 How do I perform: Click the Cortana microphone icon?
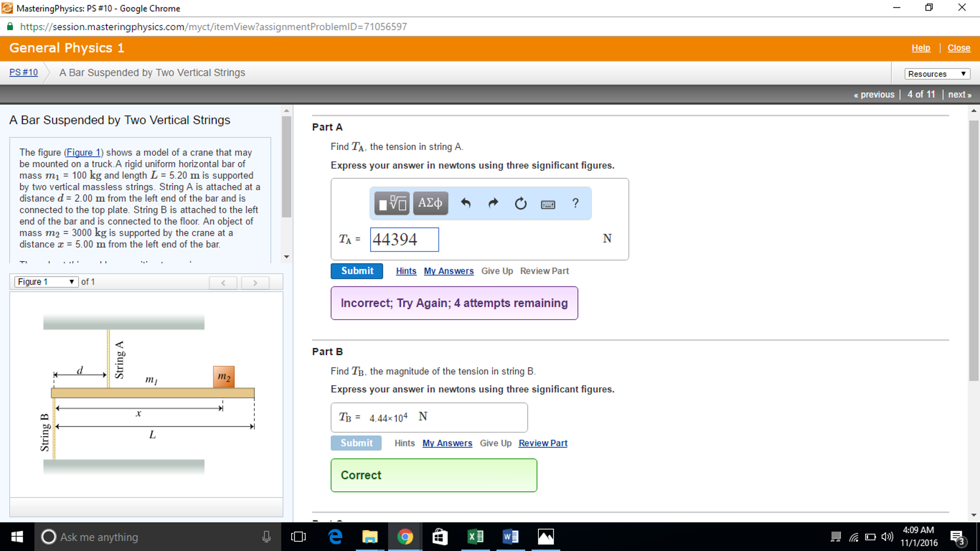266,537
